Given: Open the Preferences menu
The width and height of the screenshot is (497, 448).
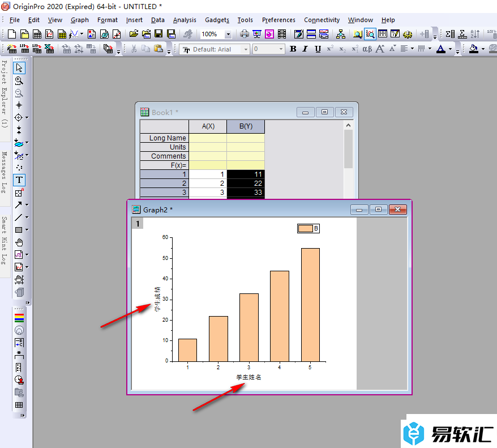Looking at the screenshot, I should click(x=279, y=20).
